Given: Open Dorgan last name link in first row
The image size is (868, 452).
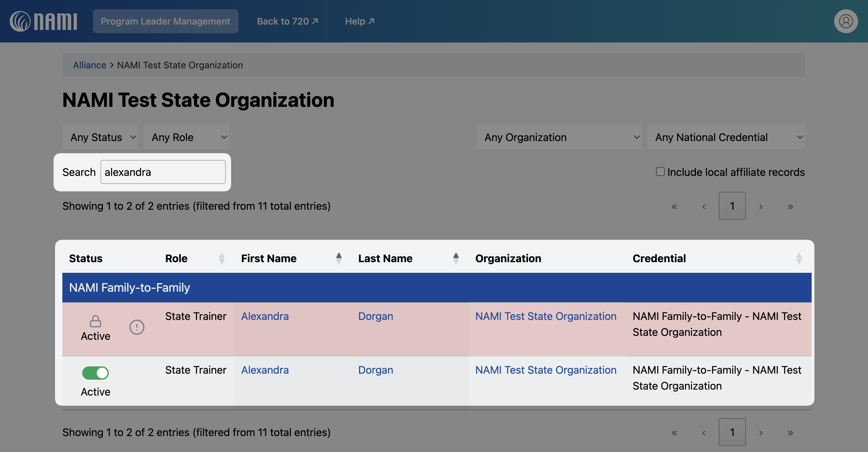Looking at the screenshot, I should 375,316.
